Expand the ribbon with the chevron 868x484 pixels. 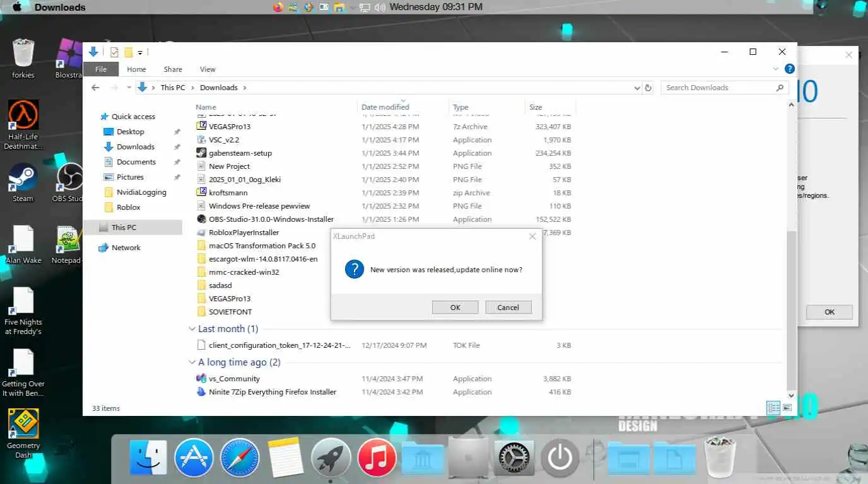776,69
